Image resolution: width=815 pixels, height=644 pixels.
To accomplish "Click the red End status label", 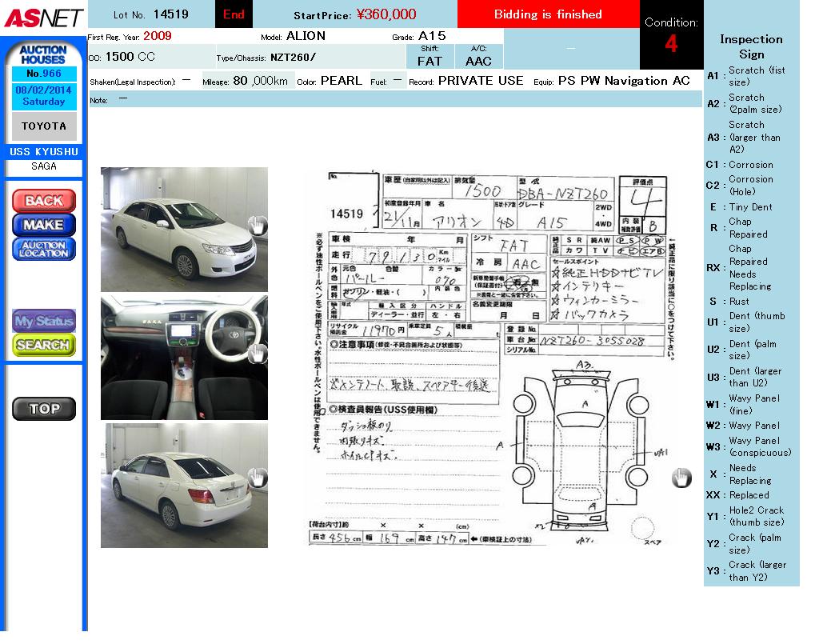I will tap(234, 14).
